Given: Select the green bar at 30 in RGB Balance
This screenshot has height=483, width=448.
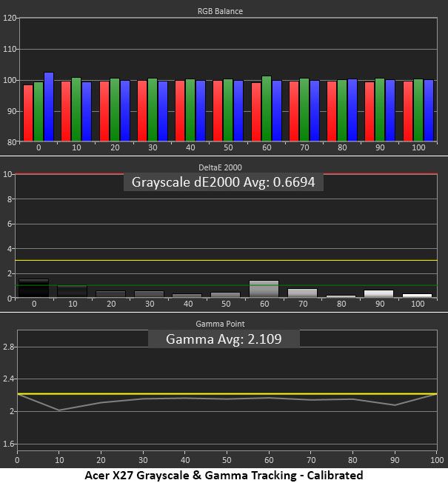Looking at the screenshot, I should click(x=153, y=110).
